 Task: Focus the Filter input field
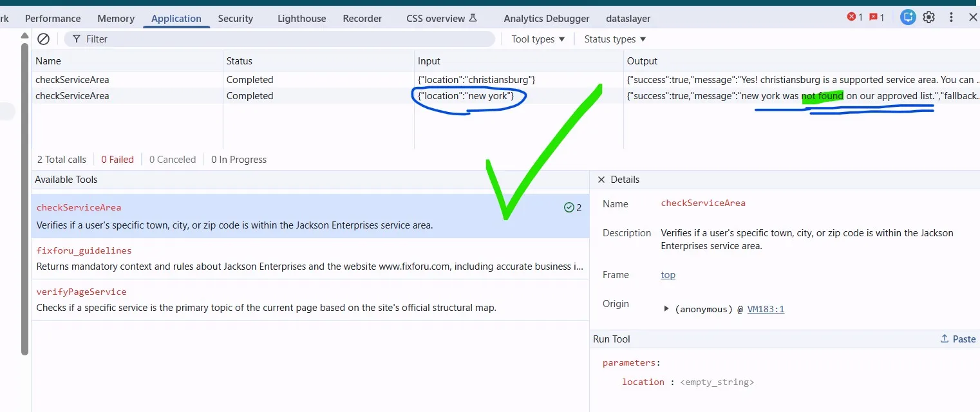(x=279, y=39)
